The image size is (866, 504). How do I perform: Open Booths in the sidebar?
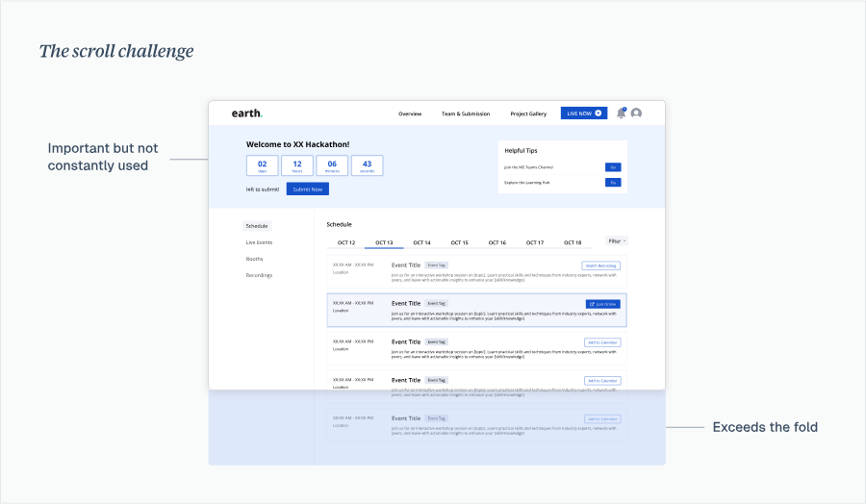(254, 259)
